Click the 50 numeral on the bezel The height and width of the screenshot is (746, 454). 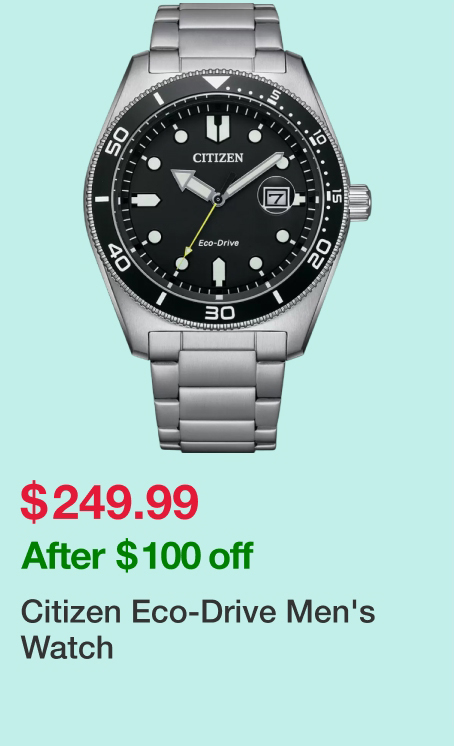[x=117, y=141]
